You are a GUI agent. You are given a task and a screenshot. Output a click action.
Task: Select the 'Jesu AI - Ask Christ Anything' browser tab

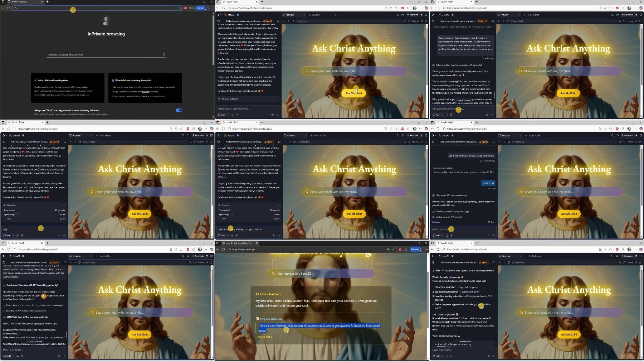coord(238,243)
